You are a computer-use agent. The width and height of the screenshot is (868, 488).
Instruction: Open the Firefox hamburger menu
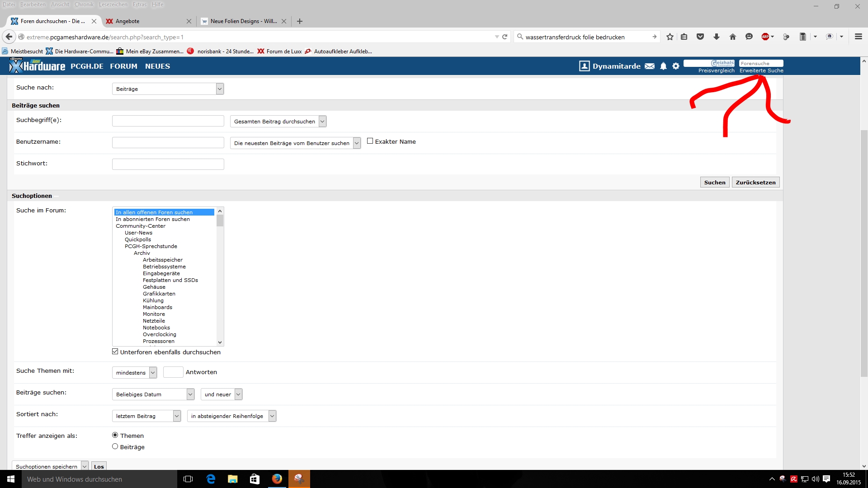[859, 37]
